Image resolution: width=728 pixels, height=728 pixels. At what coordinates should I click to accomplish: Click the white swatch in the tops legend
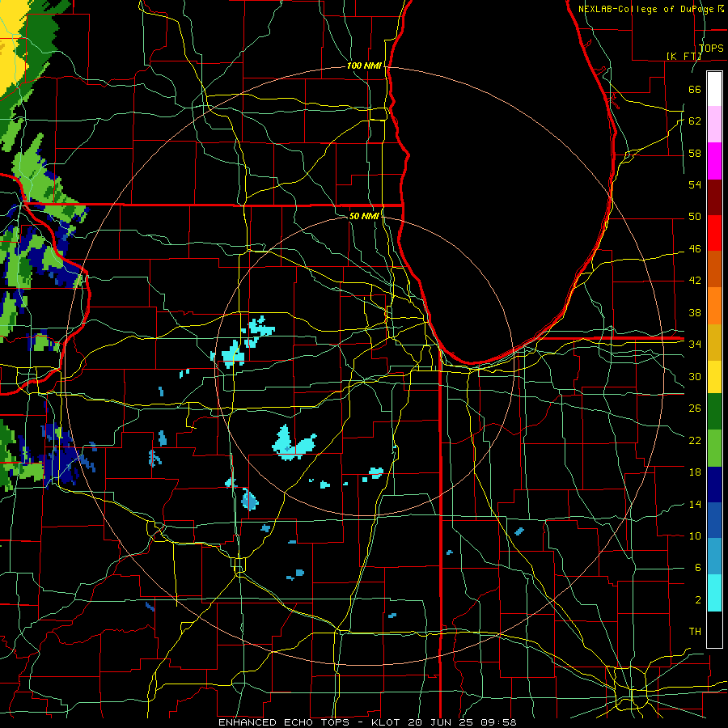point(714,89)
